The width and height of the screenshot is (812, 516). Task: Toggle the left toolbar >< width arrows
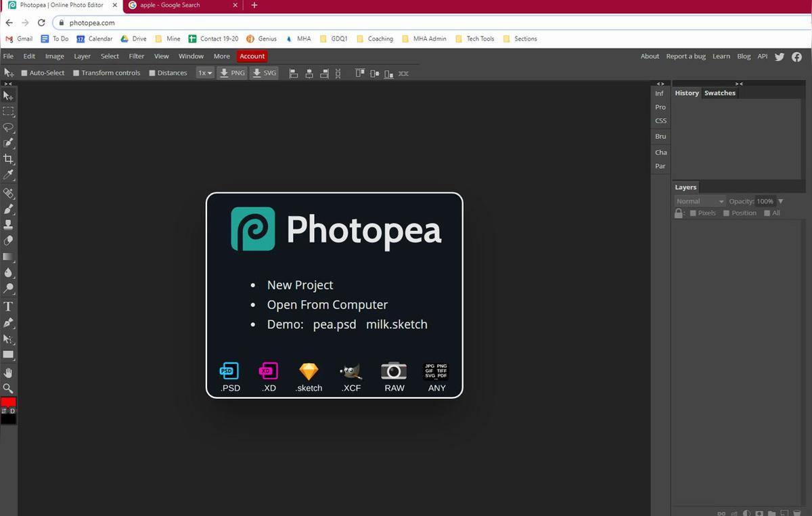point(8,84)
